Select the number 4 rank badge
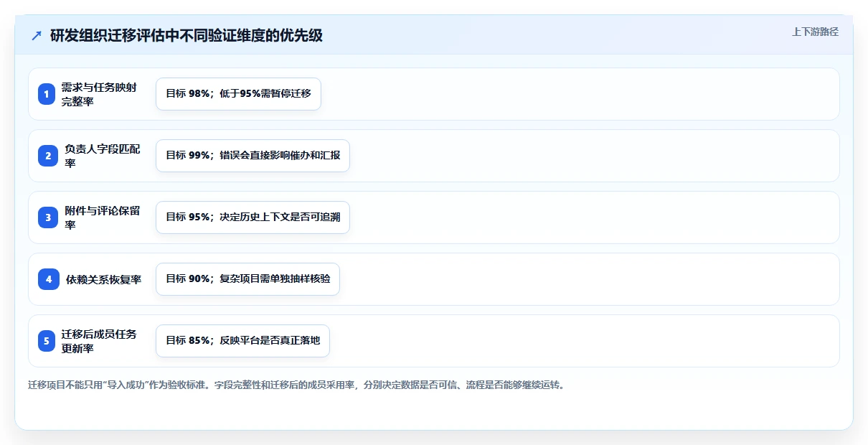Screen dimensions: 868x445 [x=48, y=279]
